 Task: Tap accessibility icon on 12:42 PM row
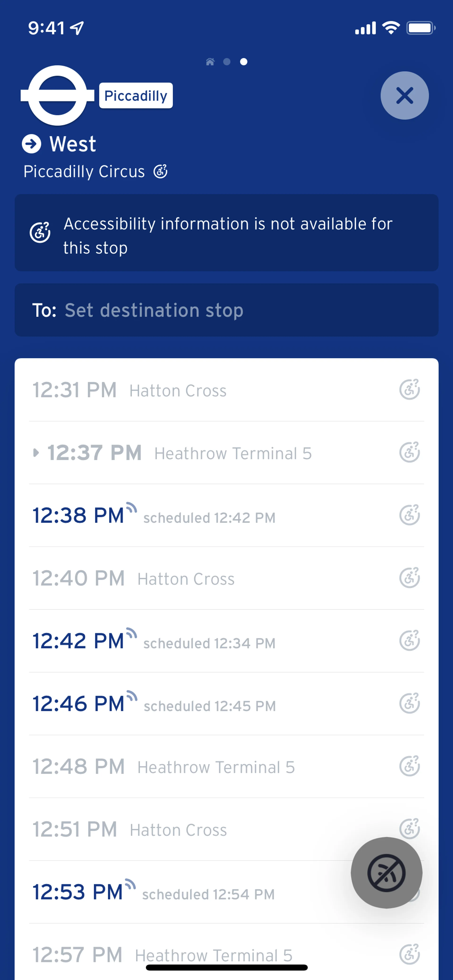409,641
